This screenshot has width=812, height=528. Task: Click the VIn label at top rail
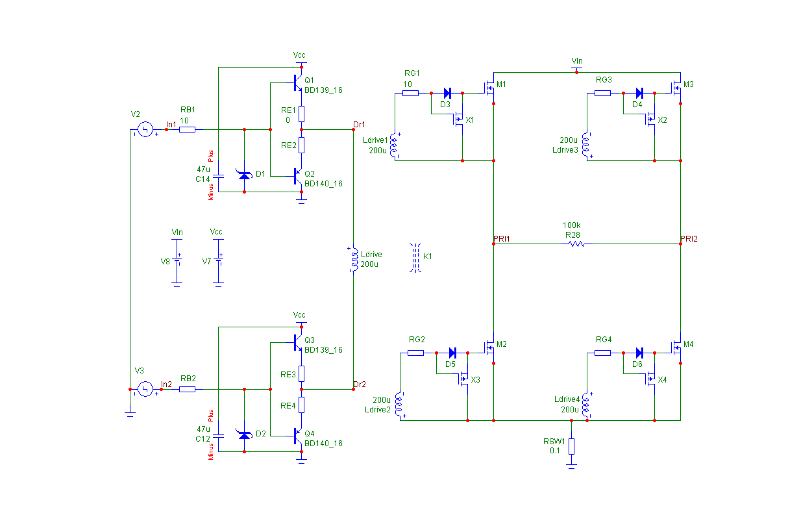coord(577,60)
